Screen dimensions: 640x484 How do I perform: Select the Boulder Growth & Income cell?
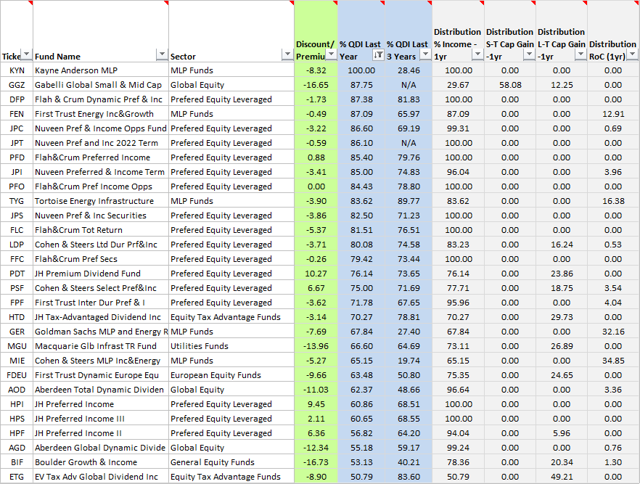point(101,462)
